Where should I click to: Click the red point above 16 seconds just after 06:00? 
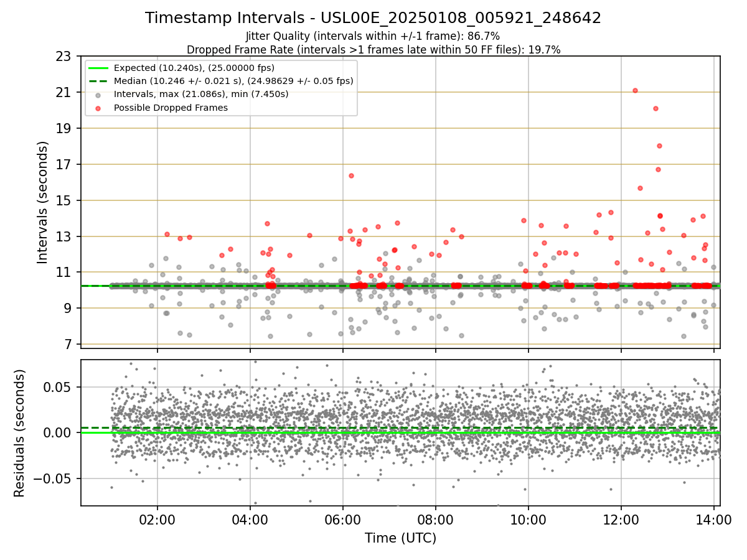[x=351, y=175]
